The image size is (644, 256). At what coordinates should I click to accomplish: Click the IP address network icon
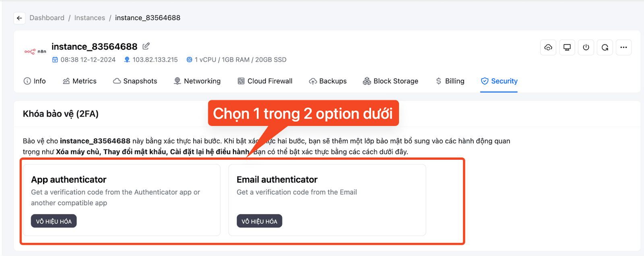[127, 60]
